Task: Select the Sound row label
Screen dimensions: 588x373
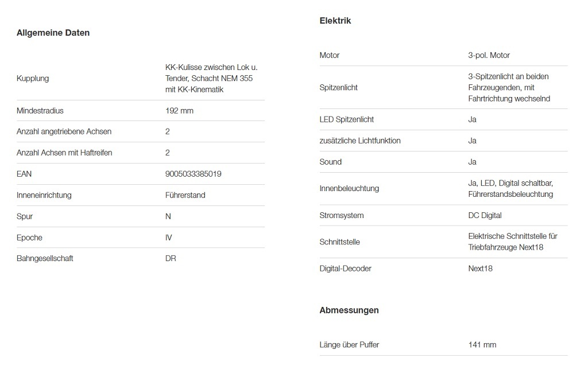Action: click(330, 162)
